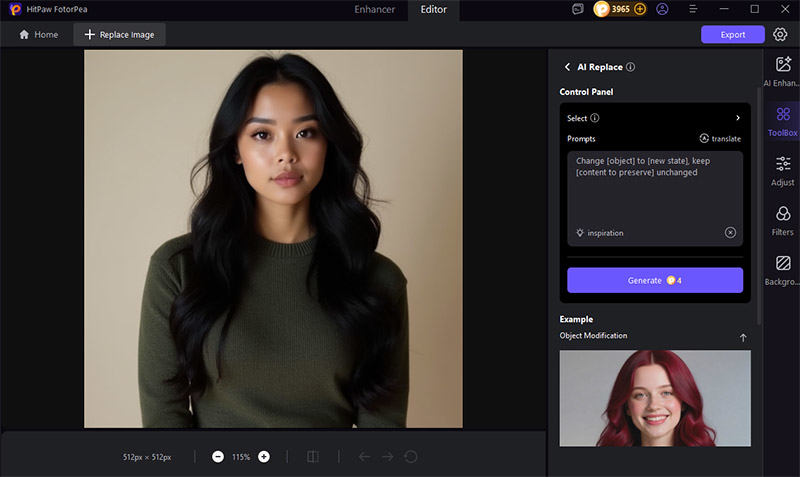Show AI Replace info tooltip icon

pos(631,67)
